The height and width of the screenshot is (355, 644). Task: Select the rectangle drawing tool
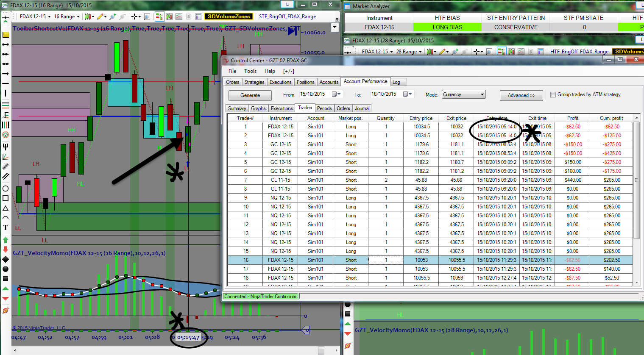pos(6,198)
